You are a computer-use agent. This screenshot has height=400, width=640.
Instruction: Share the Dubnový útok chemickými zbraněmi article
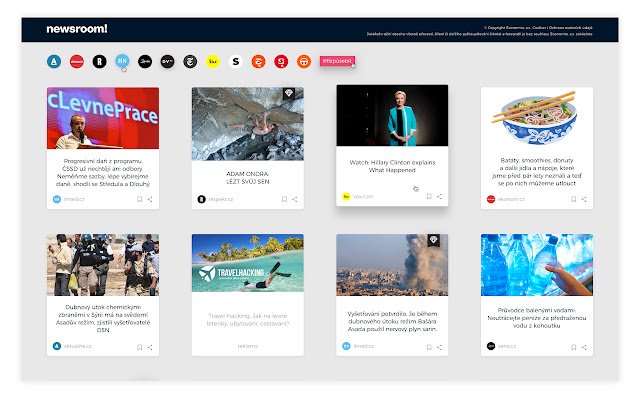click(150, 347)
